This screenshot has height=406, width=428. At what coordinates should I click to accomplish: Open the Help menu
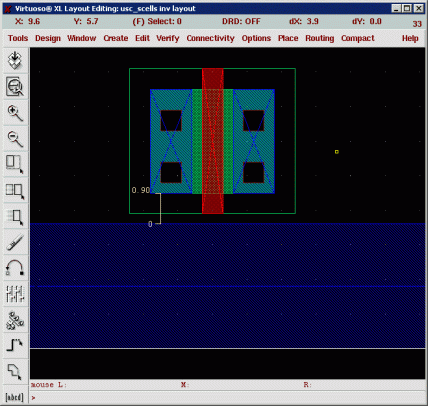pos(410,38)
